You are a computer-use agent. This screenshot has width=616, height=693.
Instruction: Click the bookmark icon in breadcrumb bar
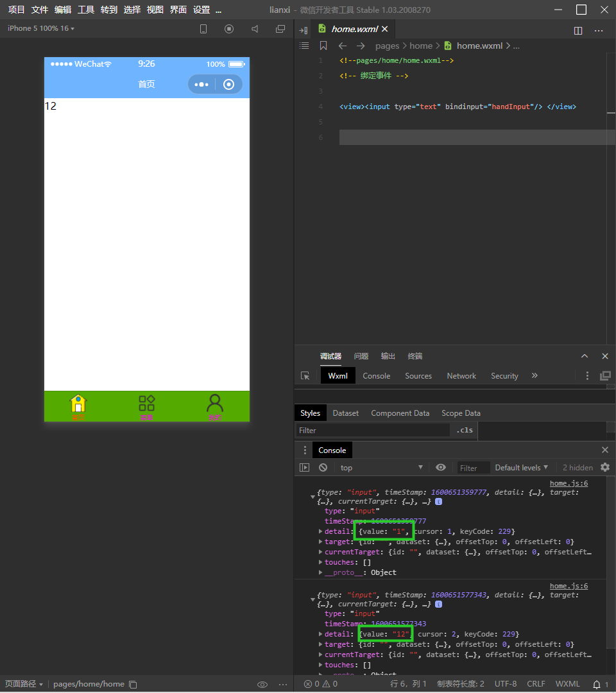pyautogui.click(x=323, y=46)
